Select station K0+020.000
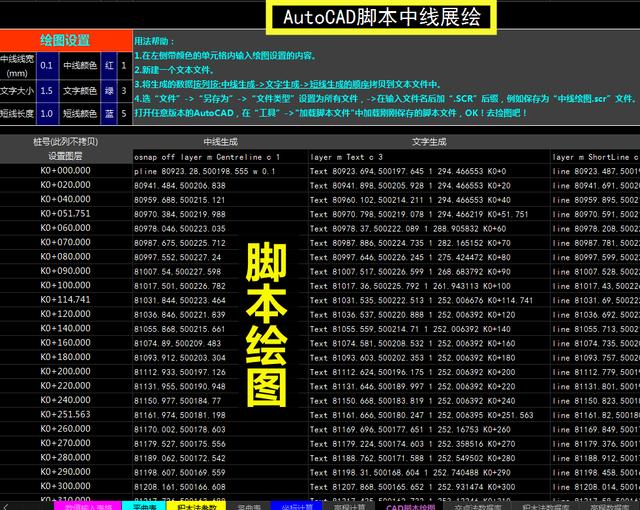This screenshot has width=640, height=510. 66,185
